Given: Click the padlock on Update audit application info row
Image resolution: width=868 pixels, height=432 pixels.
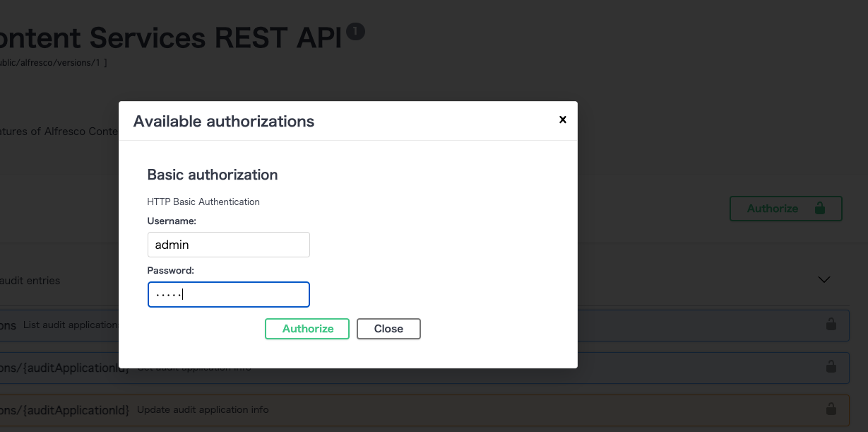Looking at the screenshot, I should [831, 409].
